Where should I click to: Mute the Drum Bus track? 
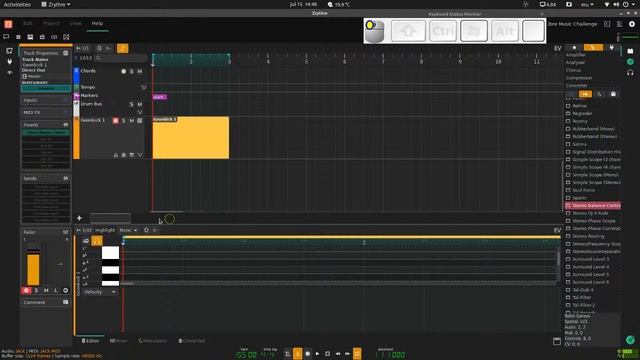[140, 104]
